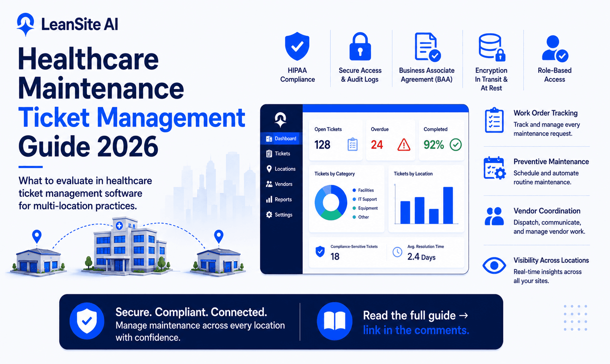The width and height of the screenshot is (610, 364).
Task: Select the IT Support legend dot
Action: (354, 199)
